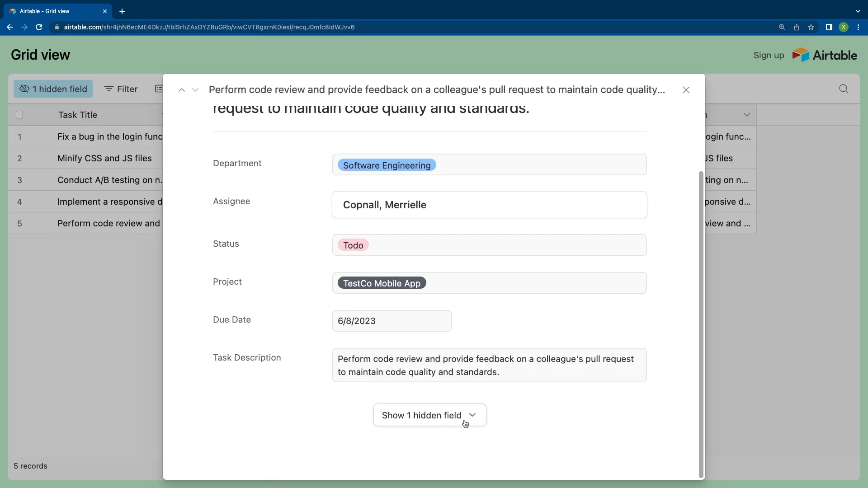This screenshot has height=488, width=868.
Task: Bookmark page with the star icon
Action: 811,27
